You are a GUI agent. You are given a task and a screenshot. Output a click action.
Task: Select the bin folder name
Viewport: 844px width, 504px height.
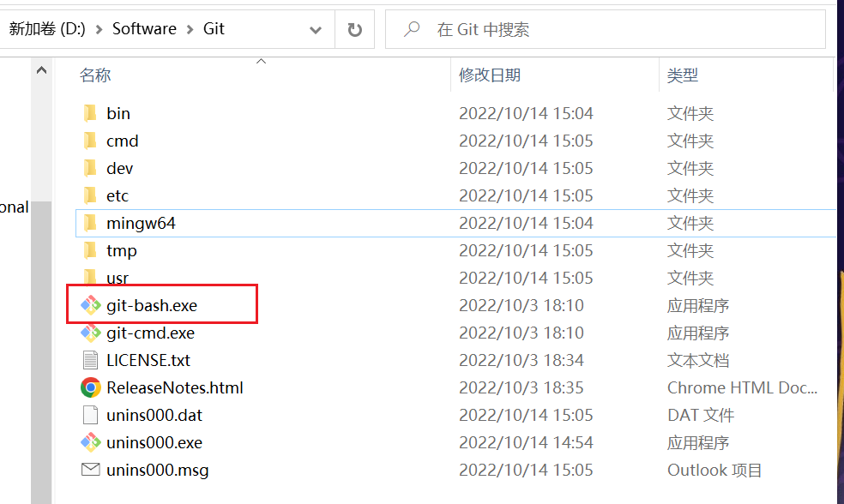click(118, 113)
